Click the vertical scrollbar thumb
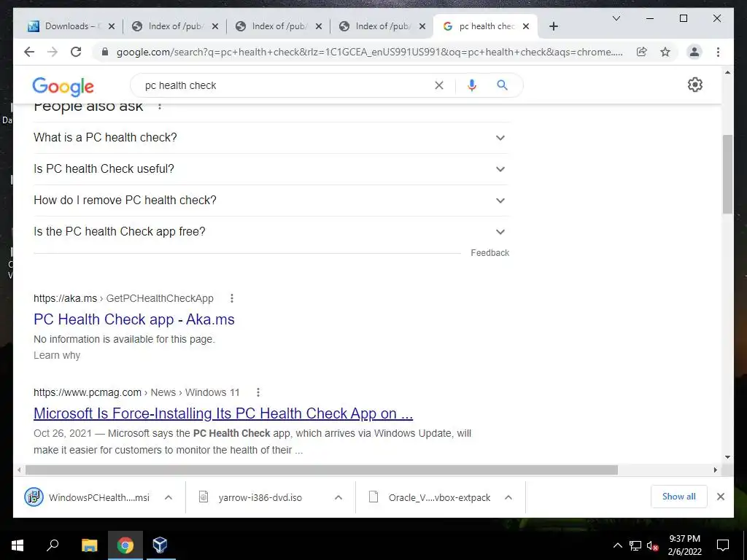 727,174
